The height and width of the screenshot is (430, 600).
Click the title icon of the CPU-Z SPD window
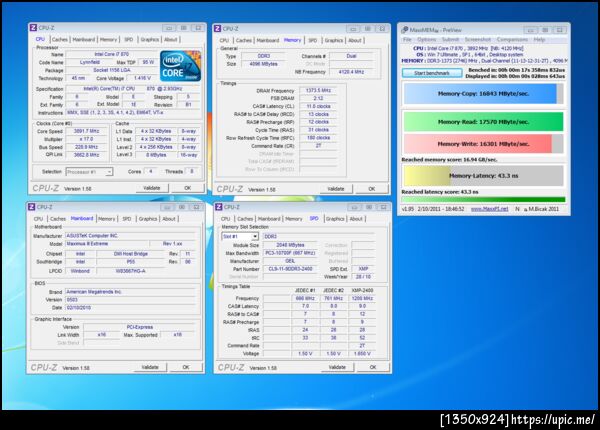point(218,207)
